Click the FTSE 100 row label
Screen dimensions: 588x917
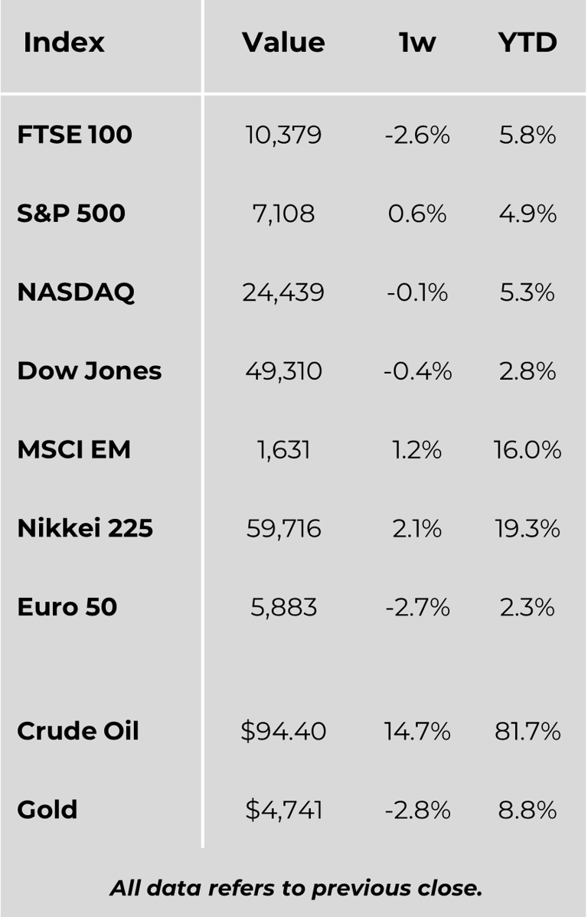[x=74, y=135]
